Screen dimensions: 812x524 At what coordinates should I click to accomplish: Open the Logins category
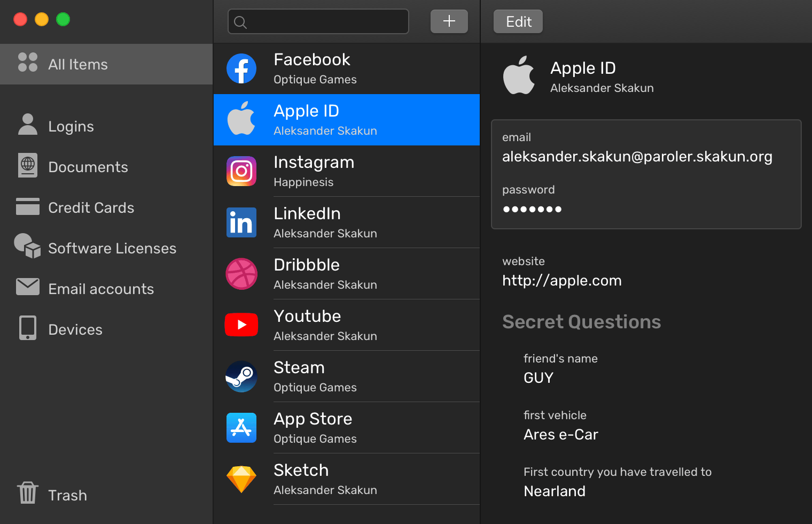(71, 126)
